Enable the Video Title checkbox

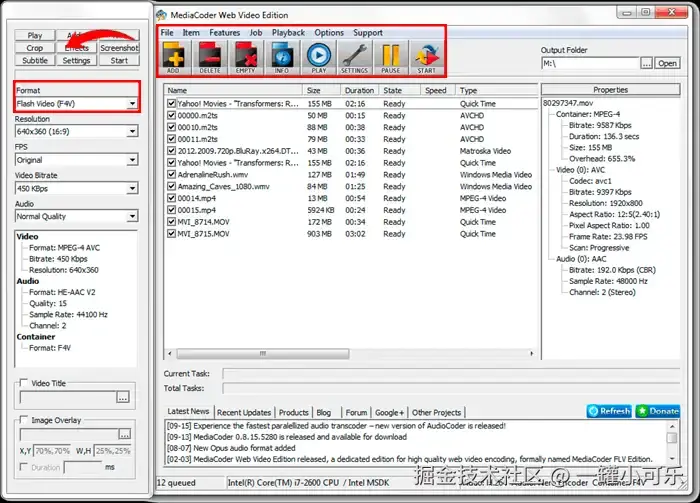coord(24,383)
